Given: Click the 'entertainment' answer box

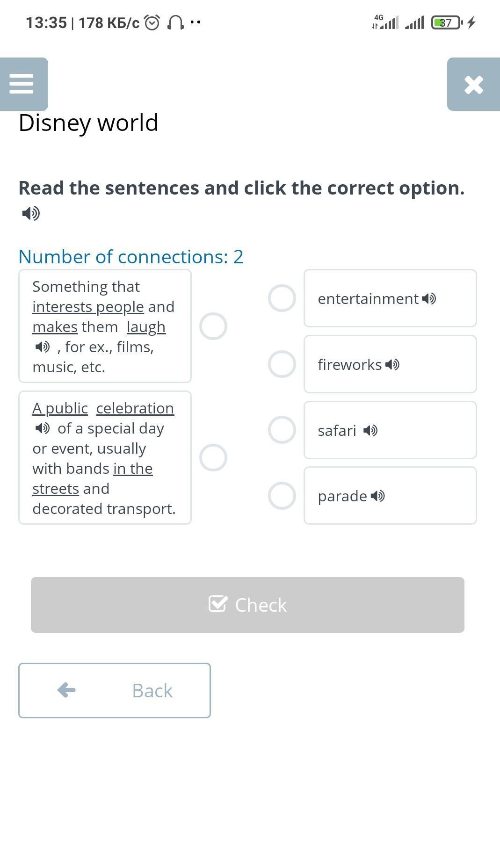Looking at the screenshot, I should (x=390, y=298).
